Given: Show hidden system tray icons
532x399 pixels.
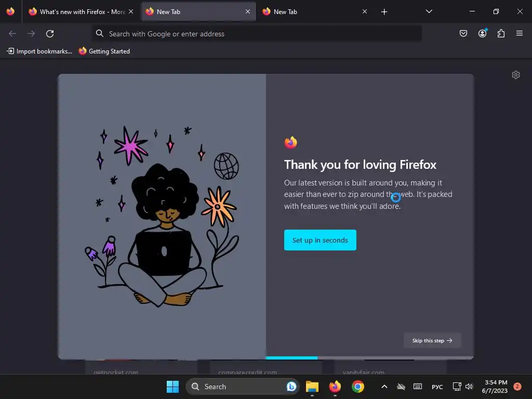Looking at the screenshot, I should pyautogui.click(x=384, y=387).
